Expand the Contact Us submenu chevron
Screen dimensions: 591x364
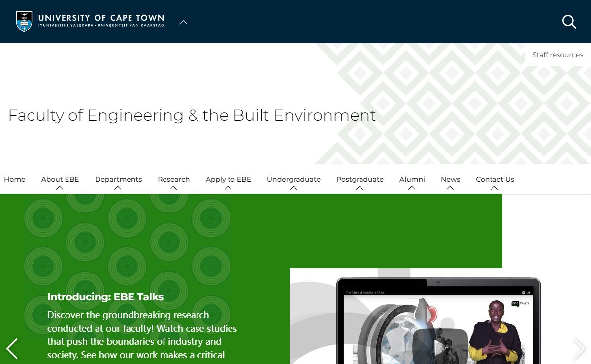pyautogui.click(x=494, y=188)
